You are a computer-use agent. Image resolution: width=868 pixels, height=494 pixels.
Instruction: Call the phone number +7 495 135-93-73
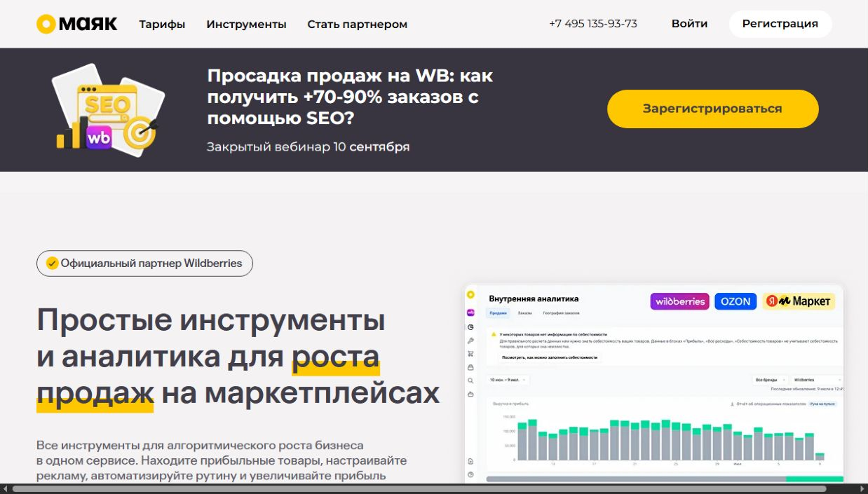(593, 23)
